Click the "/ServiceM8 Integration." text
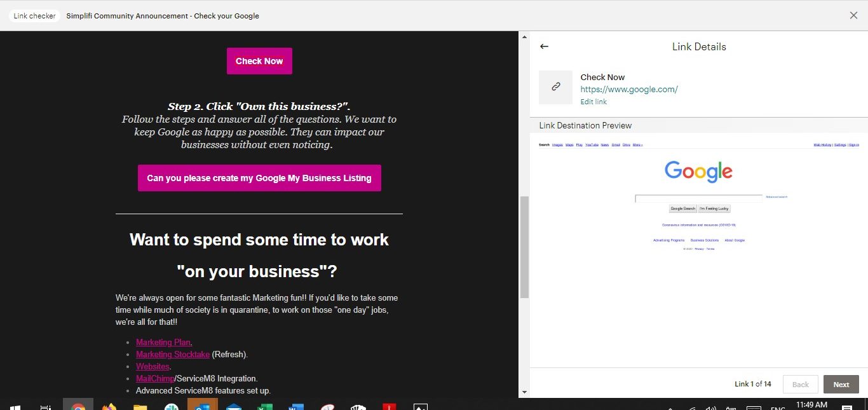The height and width of the screenshot is (410, 868). point(216,378)
